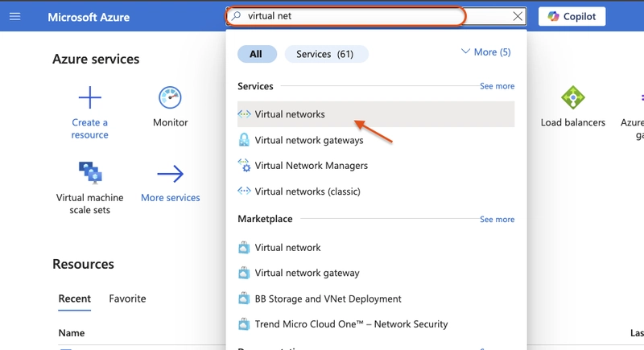Click marketplace bag icon for Trend Micro
The image size is (644, 350).
(244, 324)
